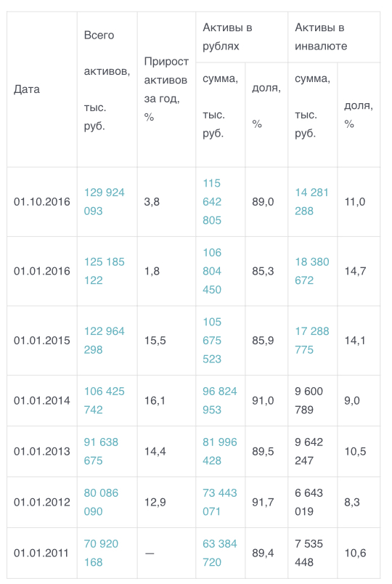
Task: Open foreign currency assets link 14 281 288
Action: coord(312,201)
